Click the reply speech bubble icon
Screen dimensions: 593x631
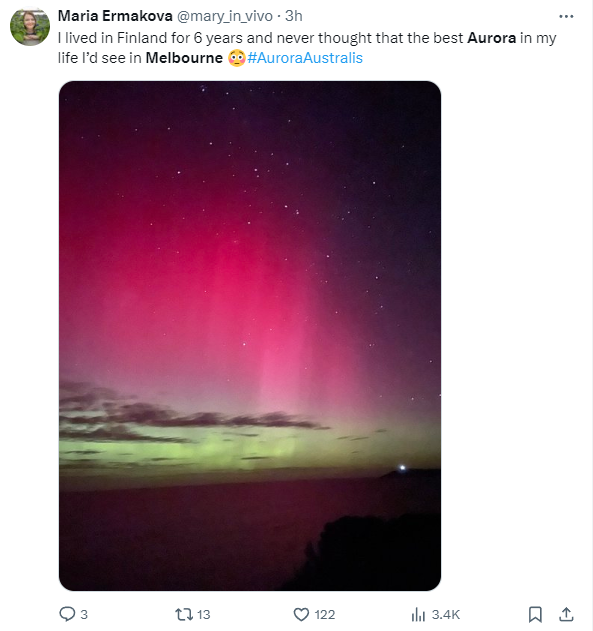(67, 614)
